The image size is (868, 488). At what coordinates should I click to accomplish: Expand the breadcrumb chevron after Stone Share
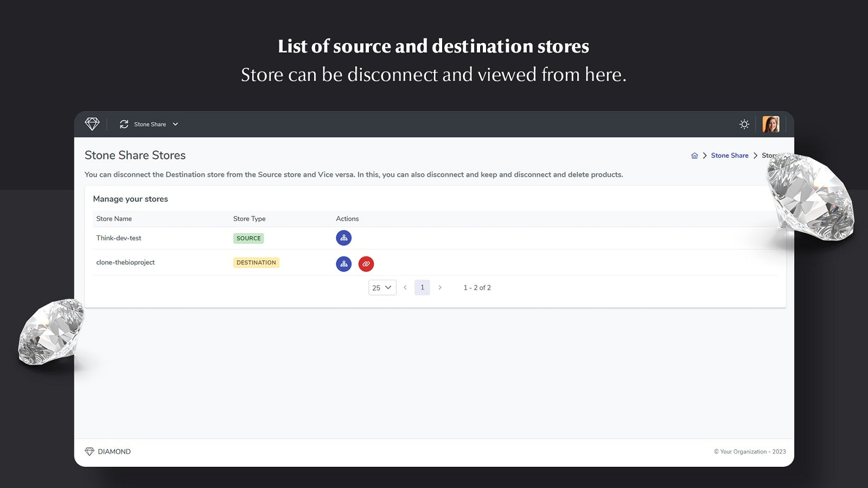point(756,156)
